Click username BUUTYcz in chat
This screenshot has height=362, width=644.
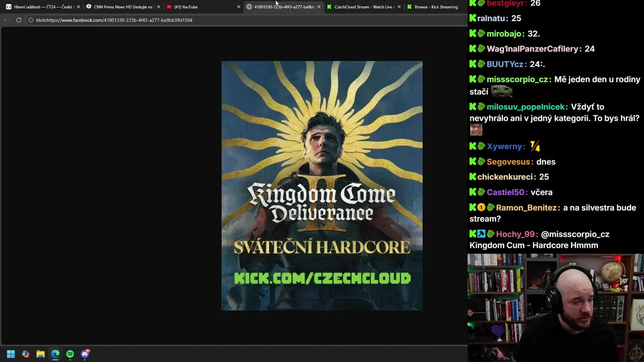(x=505, y=64)
